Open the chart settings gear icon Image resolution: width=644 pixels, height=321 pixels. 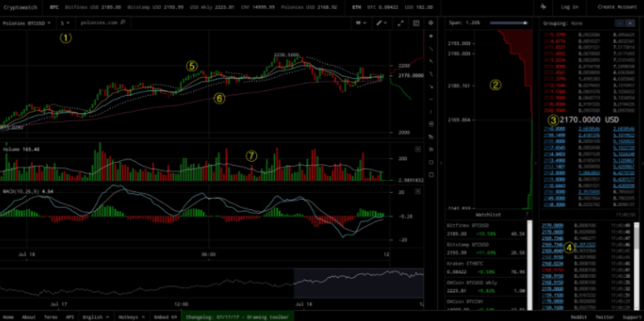(x=431, y=23)
